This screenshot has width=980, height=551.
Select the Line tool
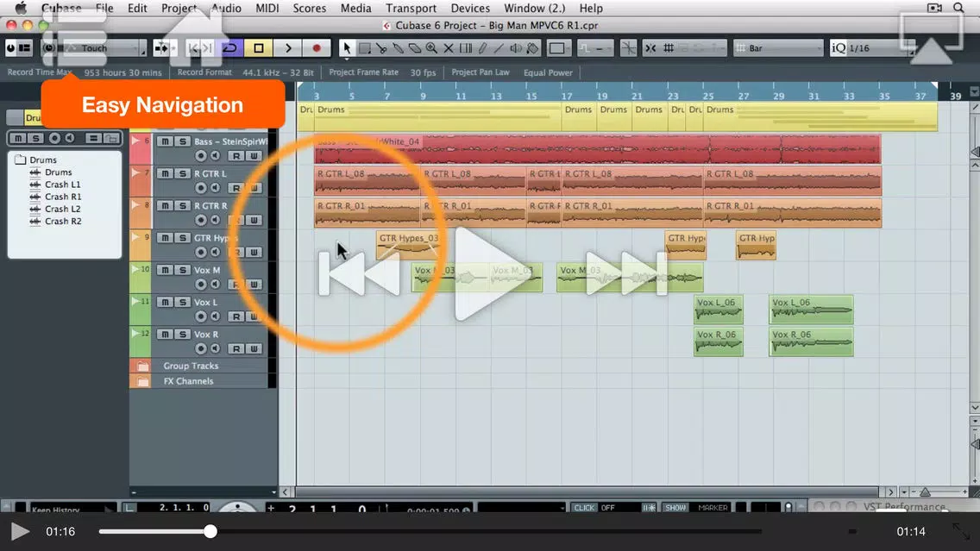coord(499,48)
